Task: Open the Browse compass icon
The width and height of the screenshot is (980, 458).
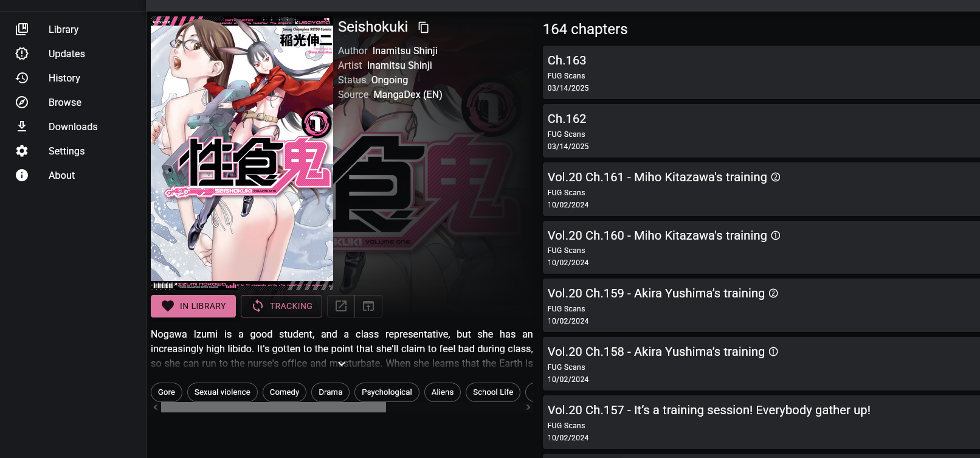Action: click(22, 102)
